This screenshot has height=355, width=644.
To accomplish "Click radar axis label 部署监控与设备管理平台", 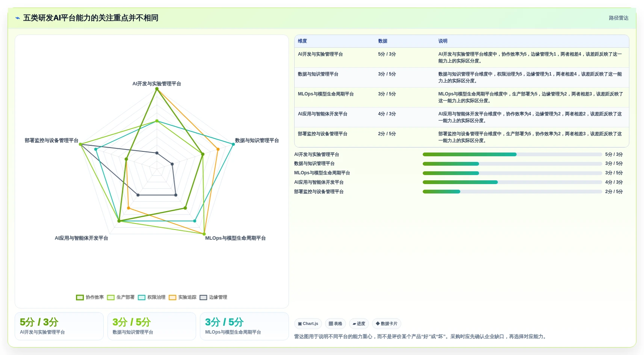I will point(51,140).
